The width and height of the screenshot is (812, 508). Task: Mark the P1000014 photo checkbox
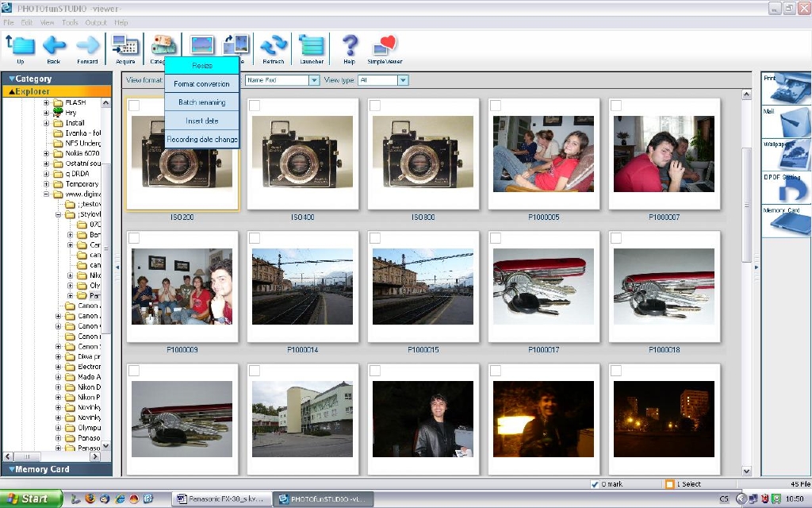click(255, 238)
